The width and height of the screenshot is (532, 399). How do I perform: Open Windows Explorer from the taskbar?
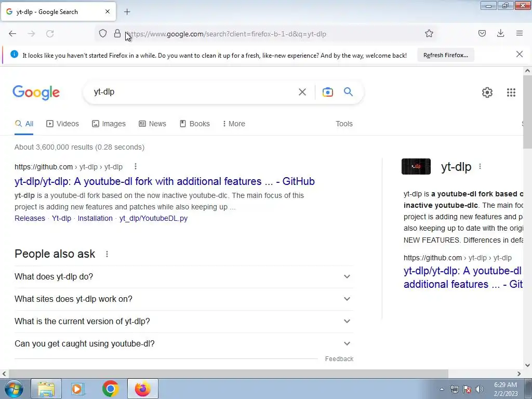tap(46, 389)
